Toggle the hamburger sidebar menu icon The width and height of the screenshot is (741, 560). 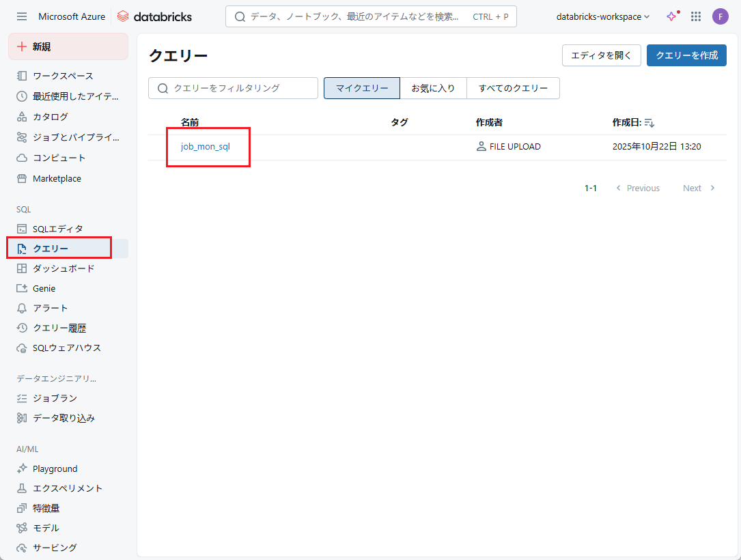[x=22, y=16]
